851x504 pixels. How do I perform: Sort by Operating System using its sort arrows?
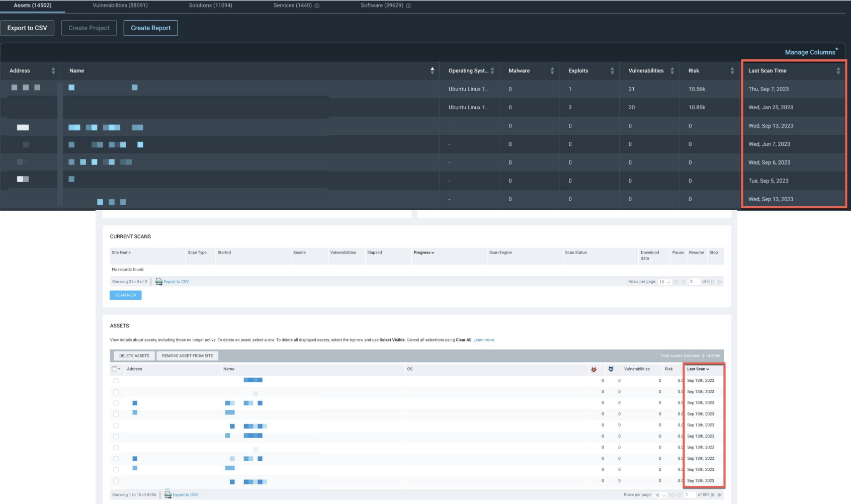click(x=492, y=71)
